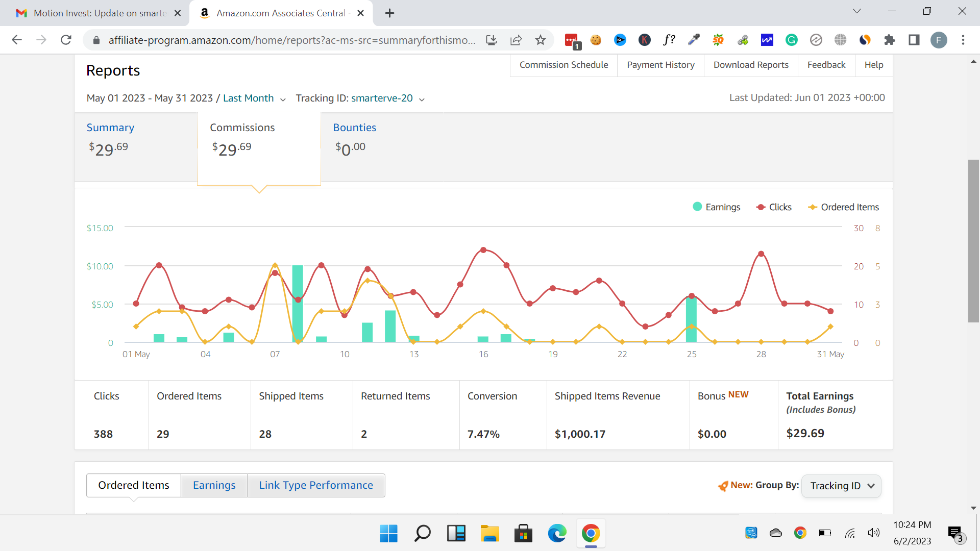Screen dimensions: 980x551
Task: Open the Feedback link
Action: click(x=826, y=65)
